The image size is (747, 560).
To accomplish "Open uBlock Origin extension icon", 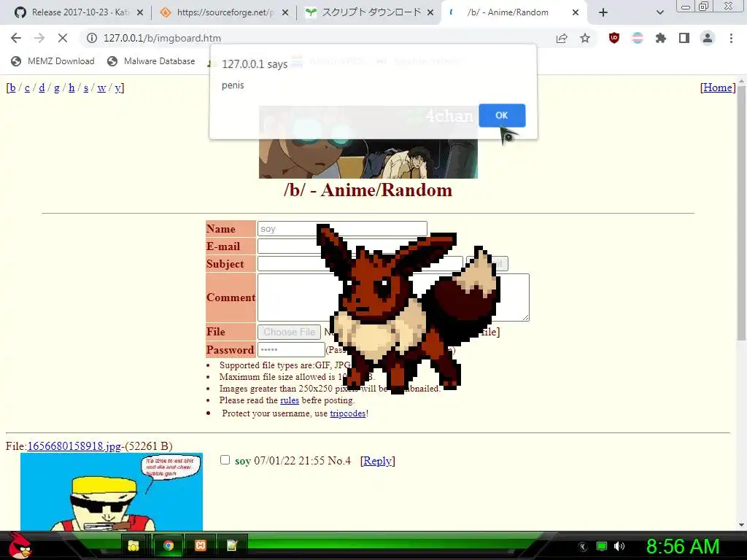I will click(x=614, y=38).
